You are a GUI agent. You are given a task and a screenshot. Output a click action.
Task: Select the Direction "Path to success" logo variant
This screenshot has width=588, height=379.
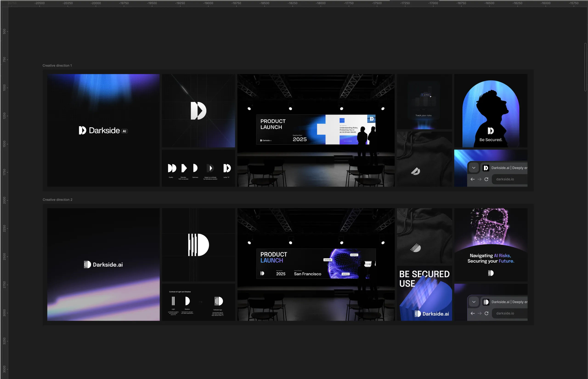184,168
